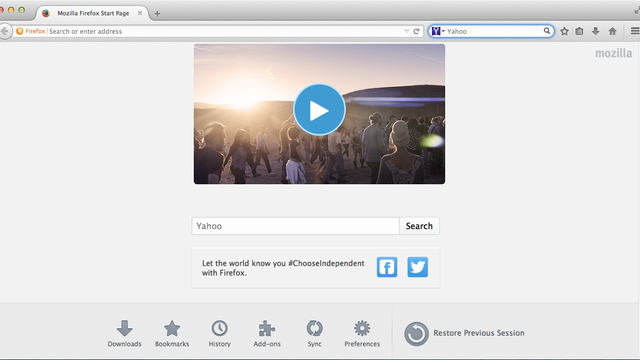Viewport: 640px width, 360px height.
Task: Focus the Yahoo search field on the page
Action: pyautogui.click(x=296, y=226)
